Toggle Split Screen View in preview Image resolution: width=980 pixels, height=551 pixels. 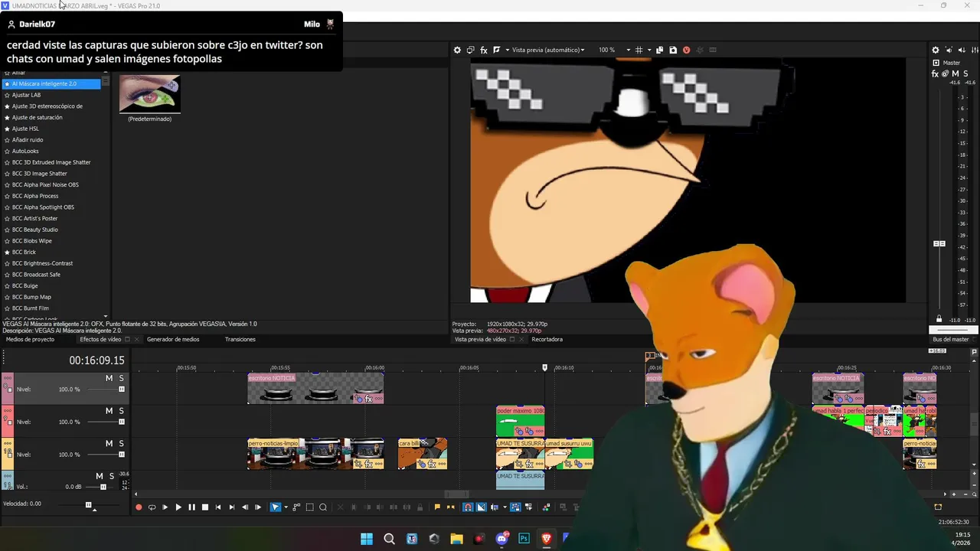[x=497, y=50]
